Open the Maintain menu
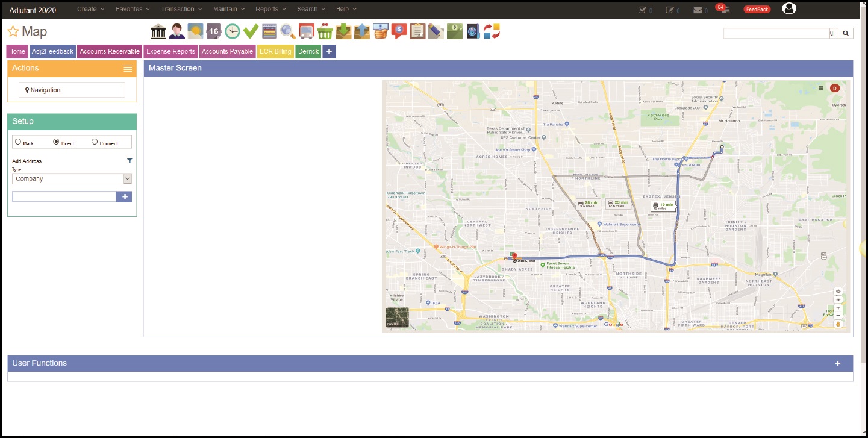Image resolution: width=868 pixels, height=438 pixels. click(x=229, y=9)
